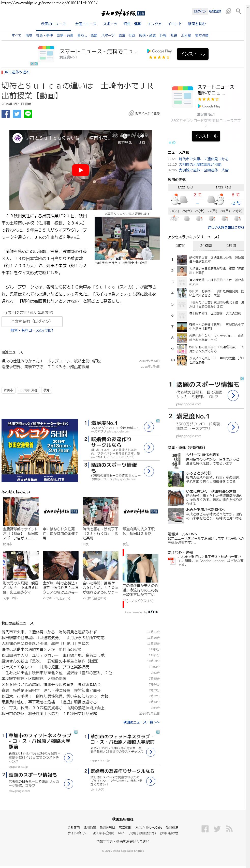Open 無料・有料コースのご紹介 link
250x868 pixels.
click(x=32, y=330)
